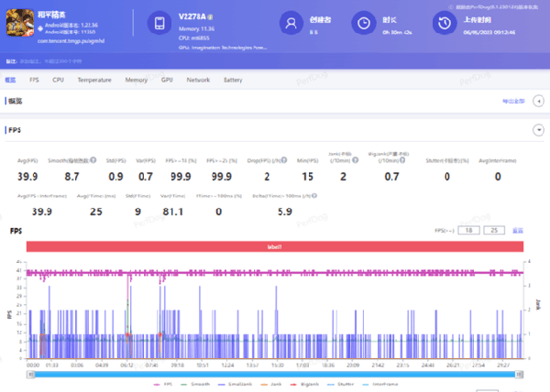Click the chart timeline range slider

275,373
